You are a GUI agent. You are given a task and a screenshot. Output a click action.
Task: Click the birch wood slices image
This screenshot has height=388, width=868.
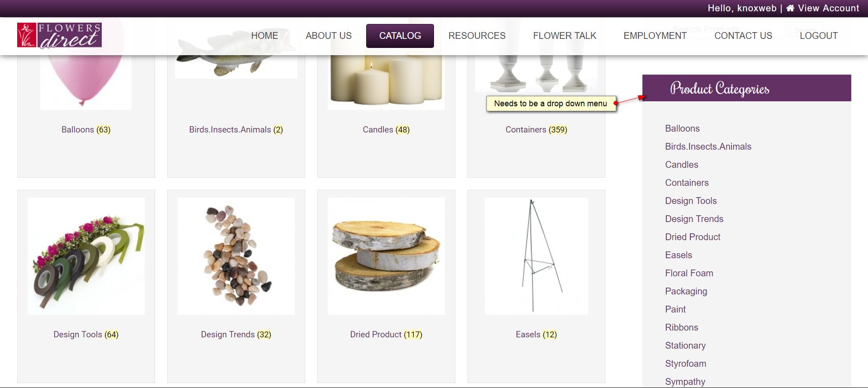coord(386,256)
